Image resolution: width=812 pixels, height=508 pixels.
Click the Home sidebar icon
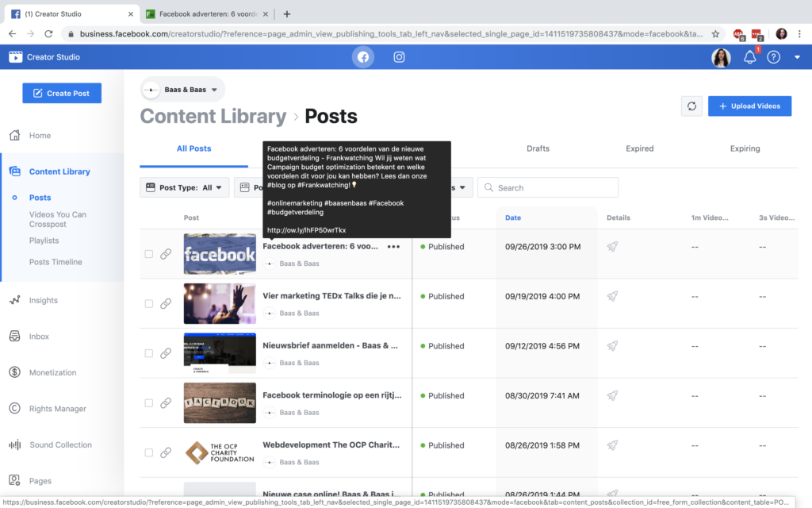(14, 135)
